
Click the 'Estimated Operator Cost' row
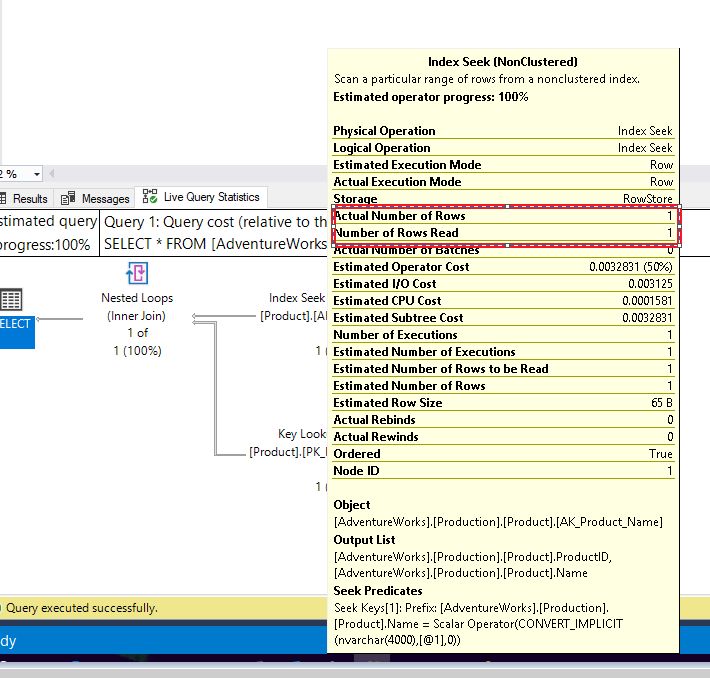tap(503, 267)
